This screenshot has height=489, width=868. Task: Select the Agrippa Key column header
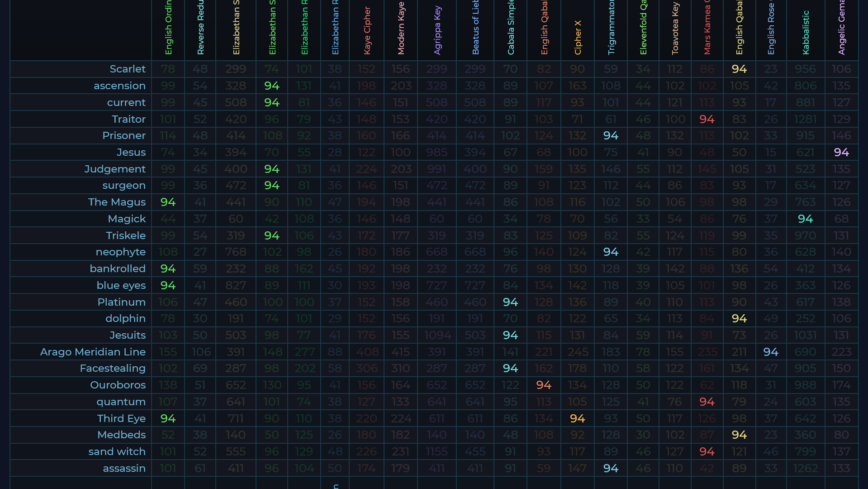[437, 31]
